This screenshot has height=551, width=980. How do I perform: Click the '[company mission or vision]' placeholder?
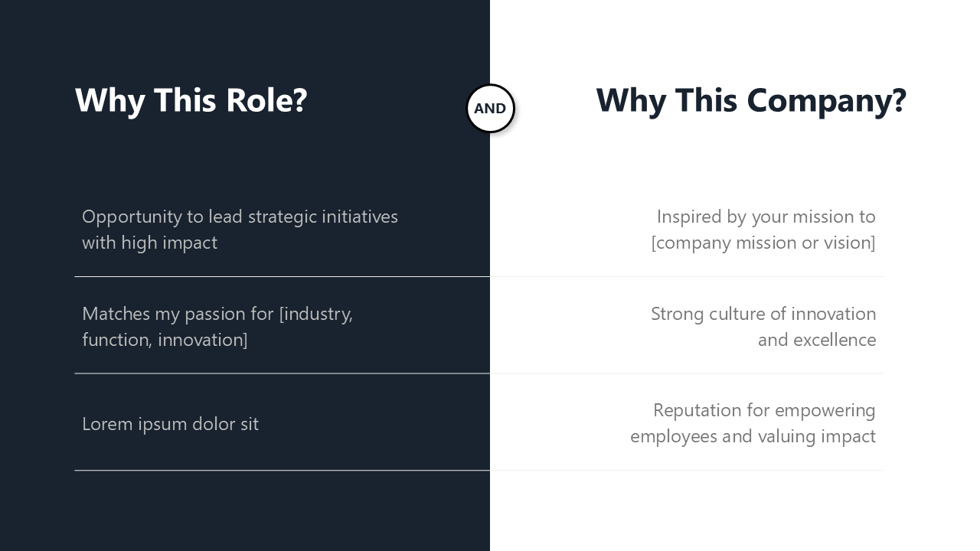pyautogui.click(x=763, y=243)
